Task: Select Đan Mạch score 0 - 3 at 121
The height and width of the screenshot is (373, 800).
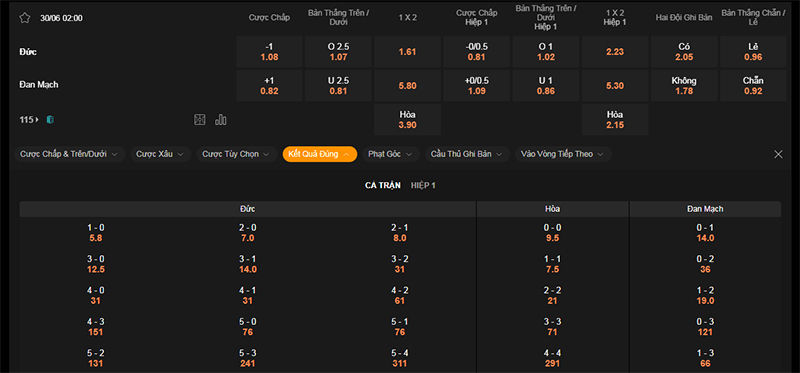Action: coord(705,327)
